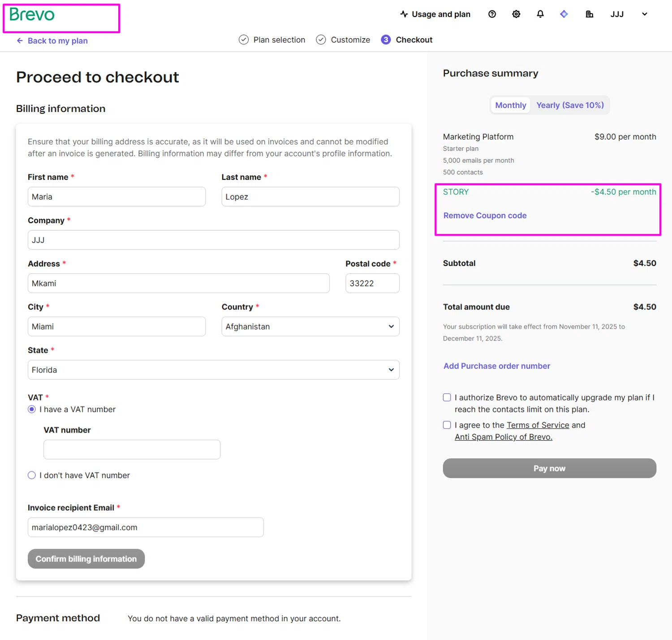Click the '$9.00 per month' price
Viewport: 672px width, 640px height.
pos(625,137)
